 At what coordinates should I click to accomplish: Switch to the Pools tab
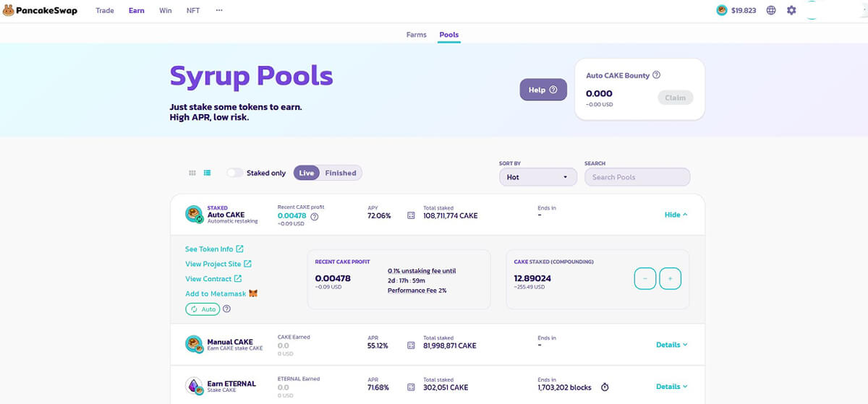tap(449, 35)
